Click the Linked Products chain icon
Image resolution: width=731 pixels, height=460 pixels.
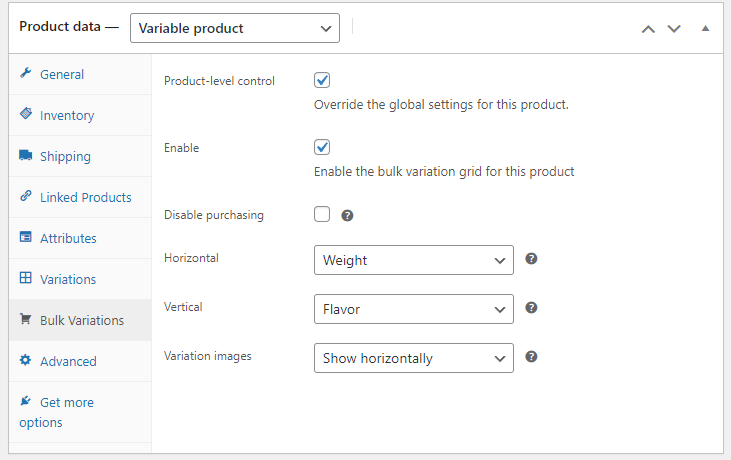tap(26, 197)
